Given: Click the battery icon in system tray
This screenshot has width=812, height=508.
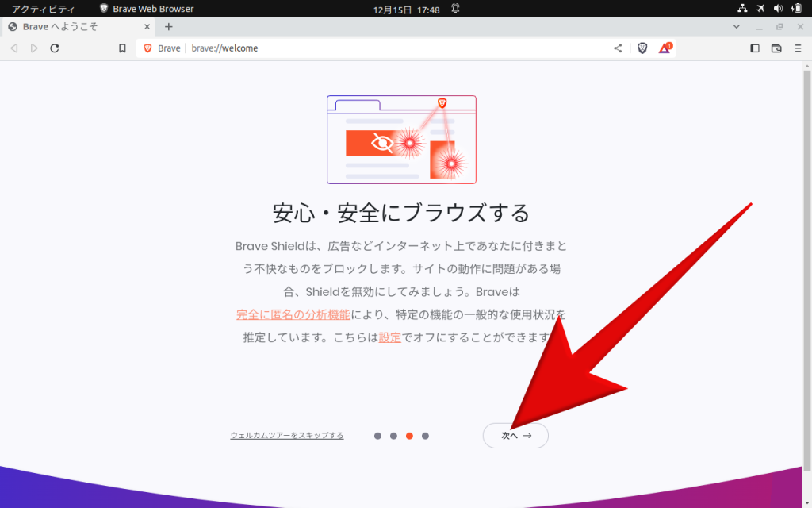Looking at the screenshot, I should click(796, 8).
